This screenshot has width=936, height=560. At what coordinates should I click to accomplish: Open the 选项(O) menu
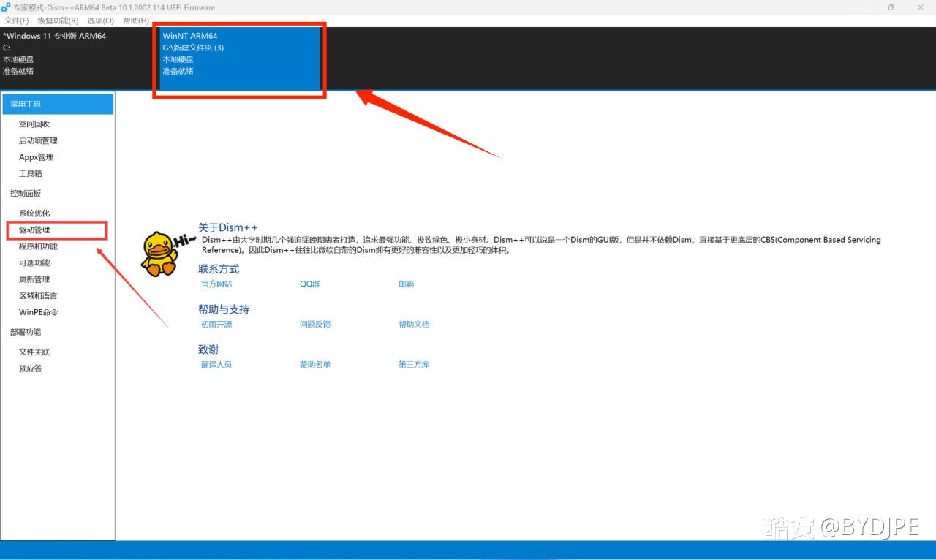click(100, 21)
